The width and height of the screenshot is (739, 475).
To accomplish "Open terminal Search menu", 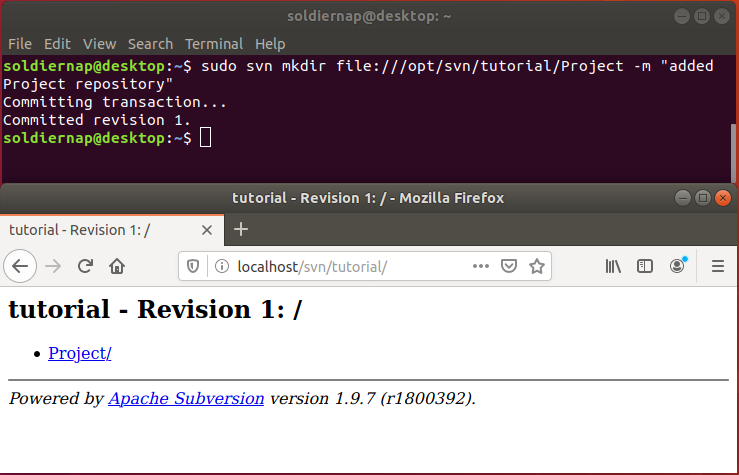I will (x=150, y=44).
